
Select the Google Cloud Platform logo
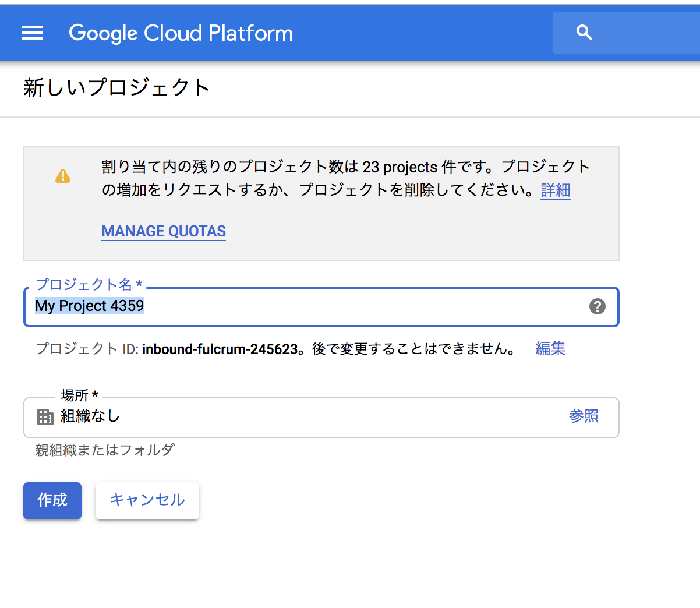[181, 33]
